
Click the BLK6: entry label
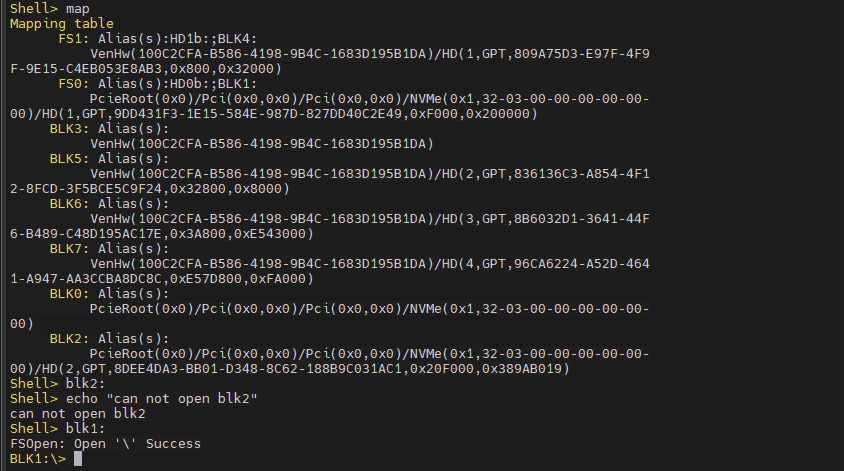coord(69,204)
